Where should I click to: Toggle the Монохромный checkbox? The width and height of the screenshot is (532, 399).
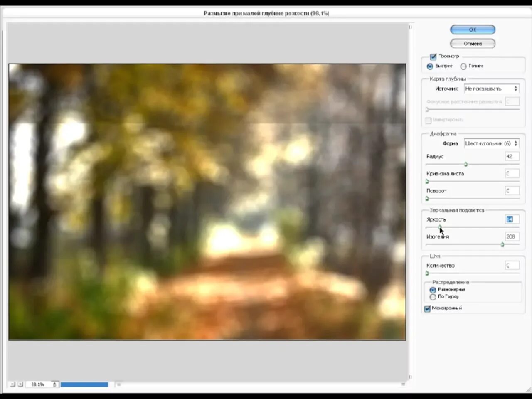[427, 308]
